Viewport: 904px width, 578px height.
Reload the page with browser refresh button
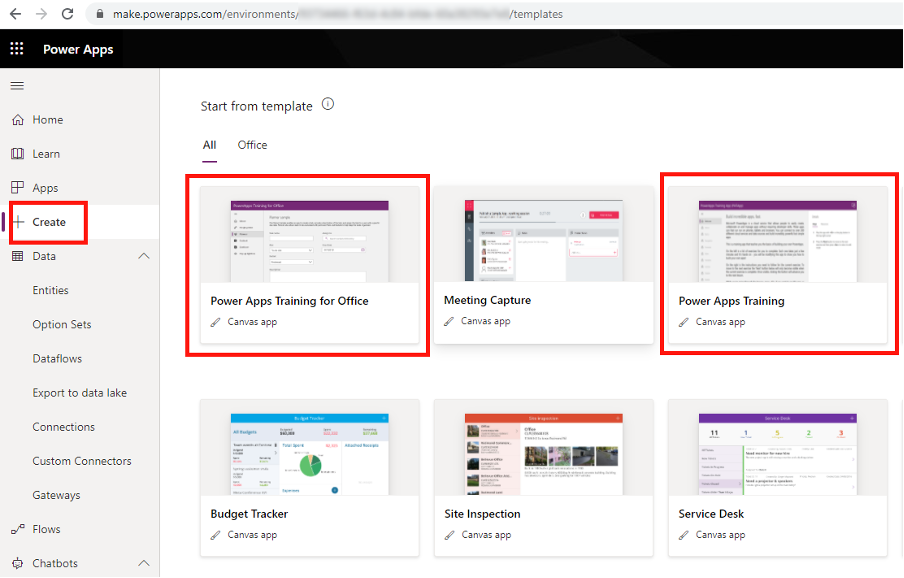click(67, 14)
